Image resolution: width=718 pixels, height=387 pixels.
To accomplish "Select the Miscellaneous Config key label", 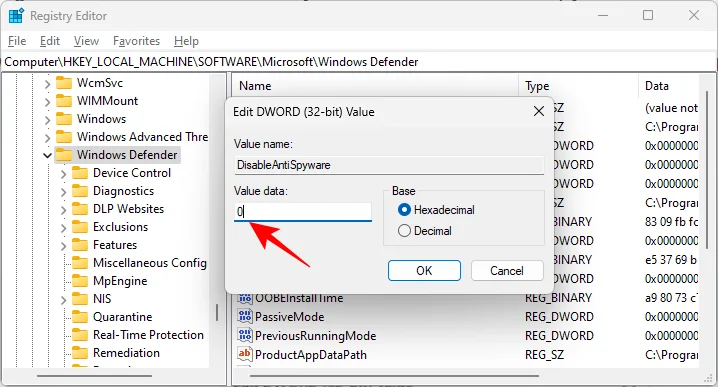I will coord(150,263).
